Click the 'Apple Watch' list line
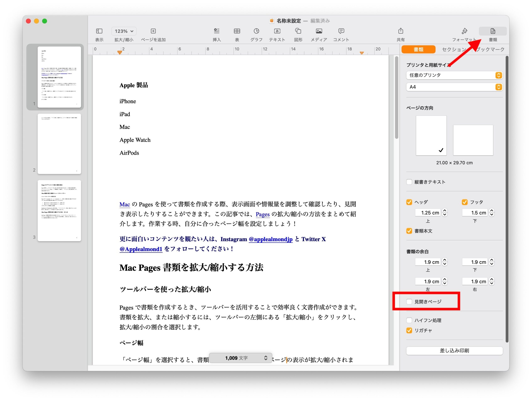 click(135, 140)
